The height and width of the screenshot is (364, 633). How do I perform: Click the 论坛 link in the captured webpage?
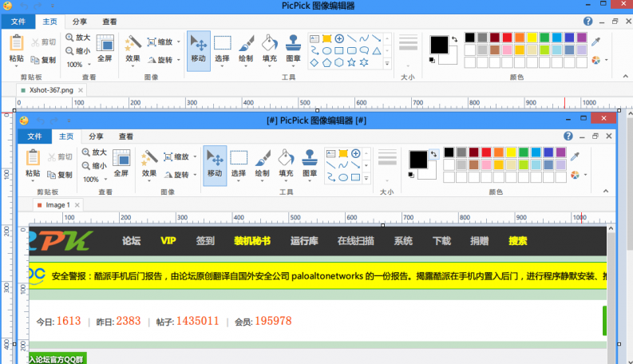click(x=131, y=241)
